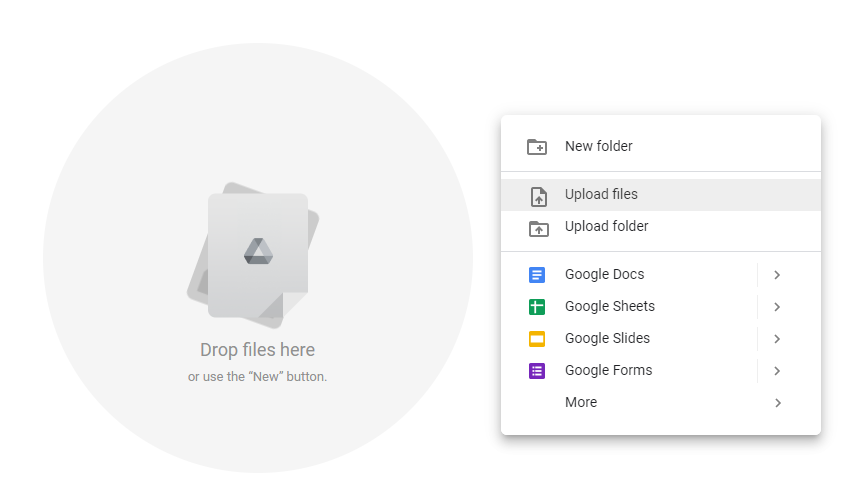
Task: Click the New folder icon with plus sign
Action: 537,147
